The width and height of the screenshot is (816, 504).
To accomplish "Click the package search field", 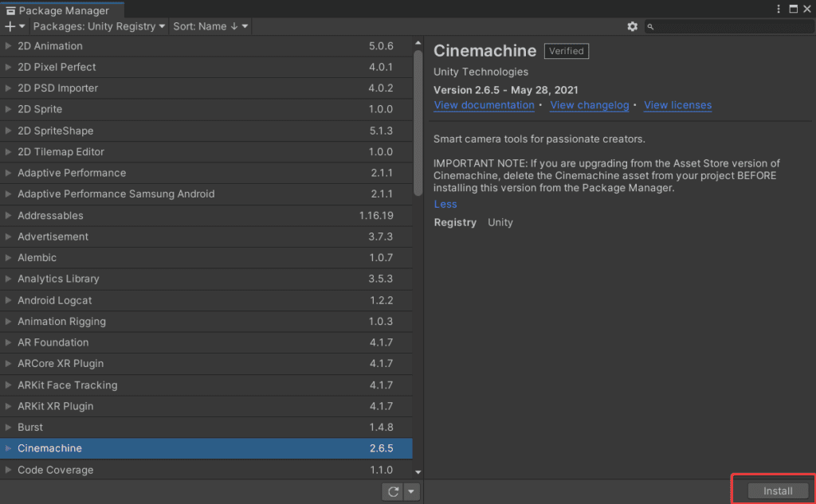I will (728, 26).
